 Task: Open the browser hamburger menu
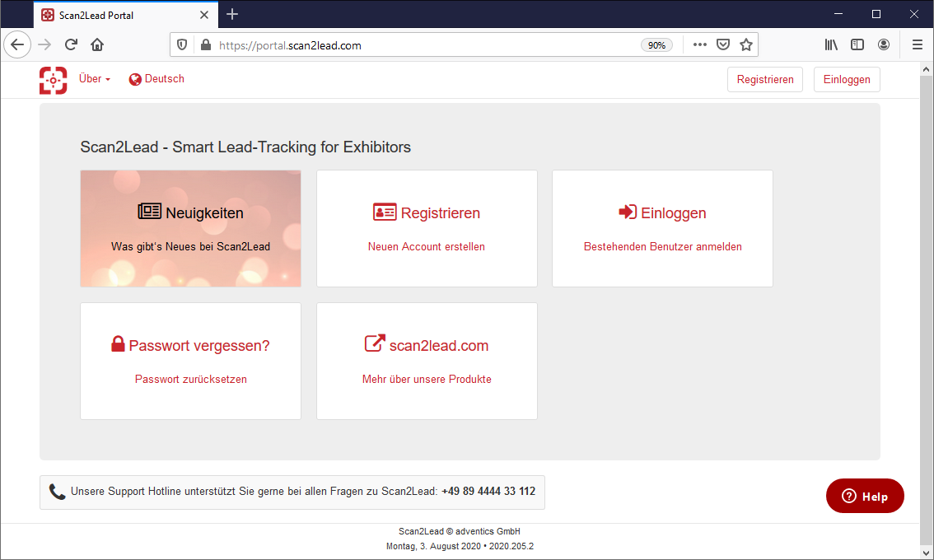(918, 44)
